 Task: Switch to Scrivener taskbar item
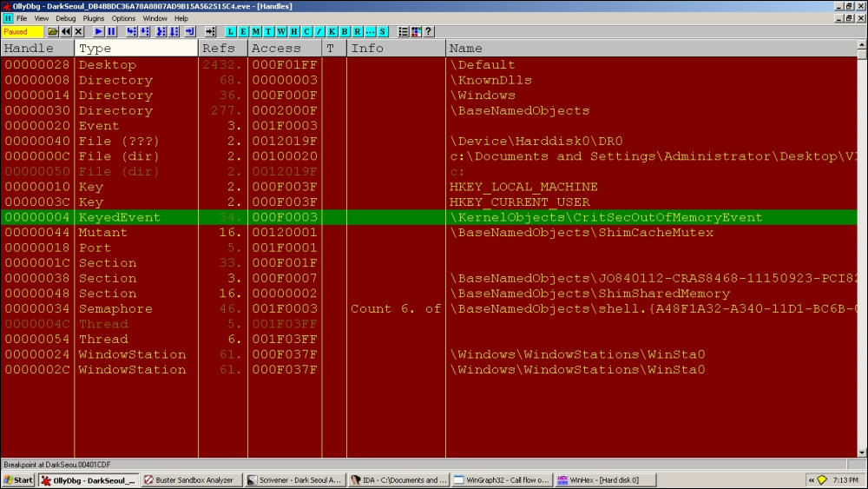294,480
